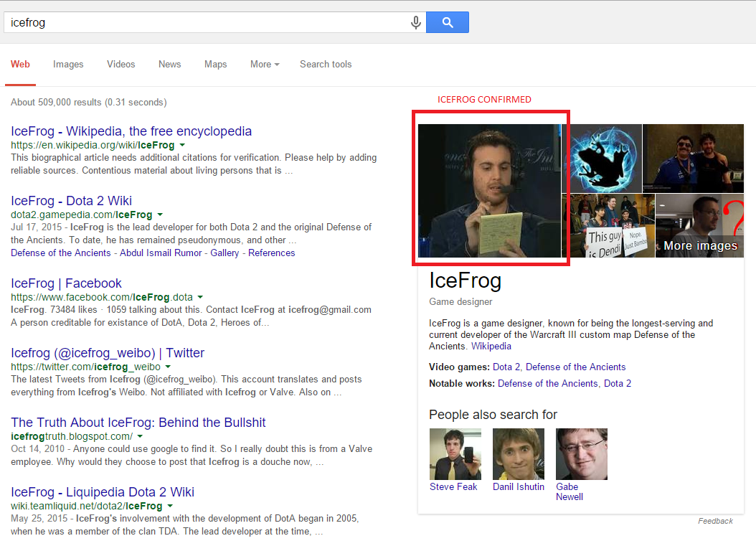Open Search tools

point(326,64)
